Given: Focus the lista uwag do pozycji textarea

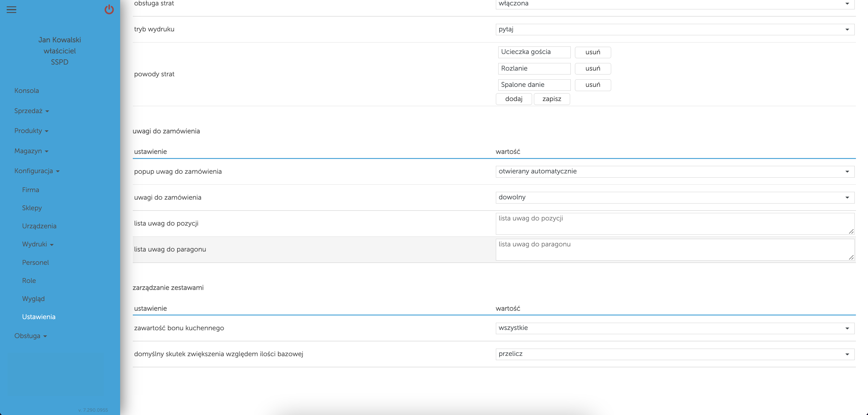Looking at the screenshot, I should click(675, 223).
